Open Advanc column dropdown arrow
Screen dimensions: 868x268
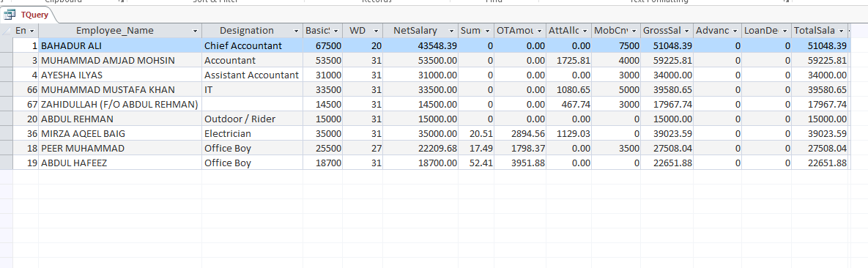[735, 31]
